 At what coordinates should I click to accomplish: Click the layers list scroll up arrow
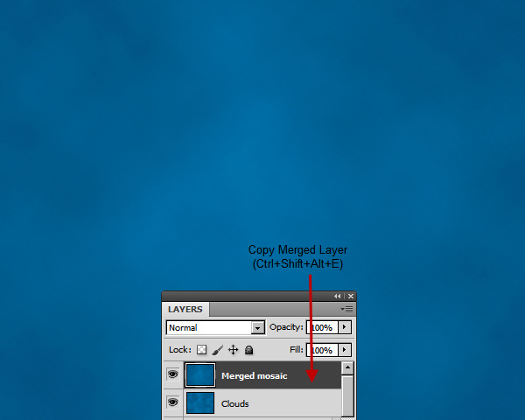click(347, 368)
